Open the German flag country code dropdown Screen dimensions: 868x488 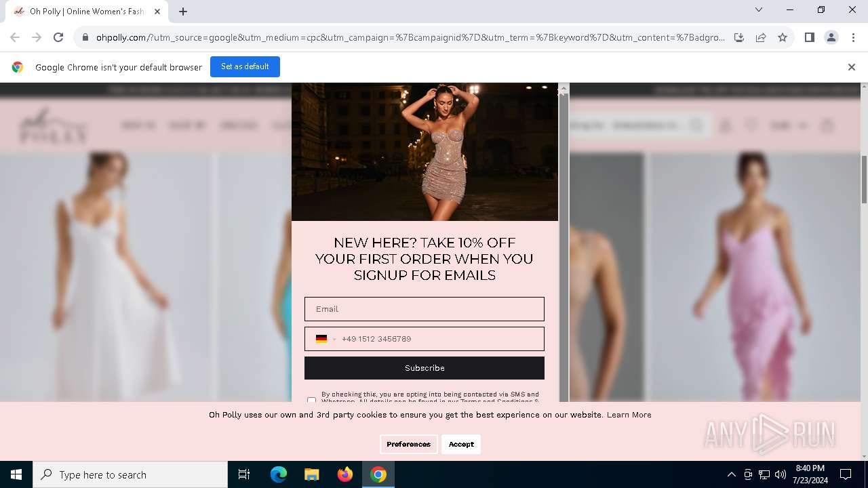tap(325, 339)
